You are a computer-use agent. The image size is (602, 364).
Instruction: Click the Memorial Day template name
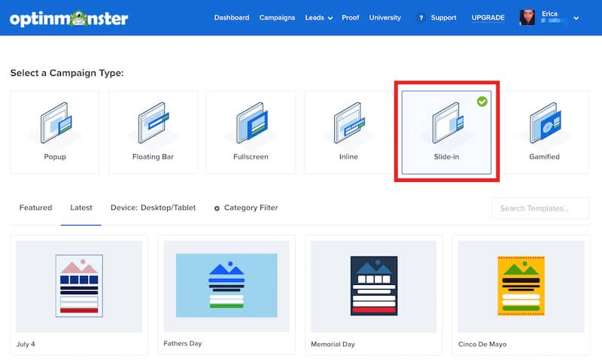click(333, 344)
